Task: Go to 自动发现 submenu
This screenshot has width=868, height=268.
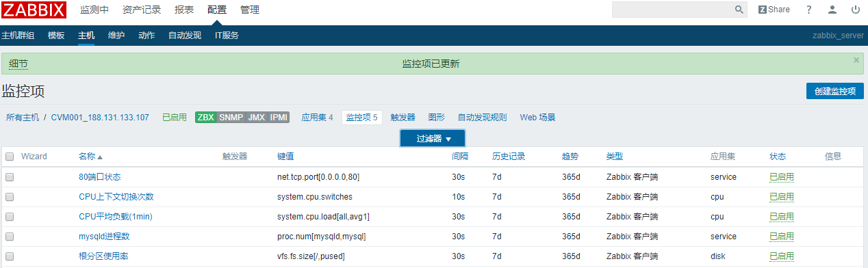Action: 185,36
